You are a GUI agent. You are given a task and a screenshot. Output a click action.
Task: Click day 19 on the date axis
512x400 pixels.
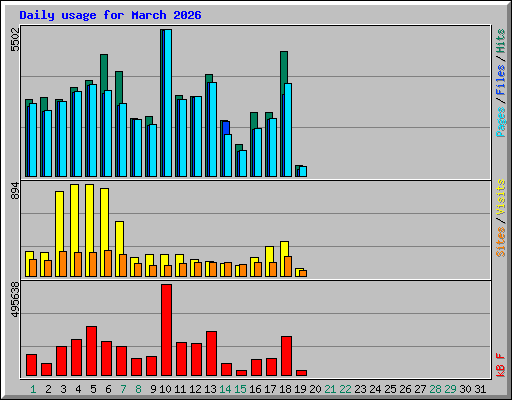pyautogui.click(x=300, y=389)
